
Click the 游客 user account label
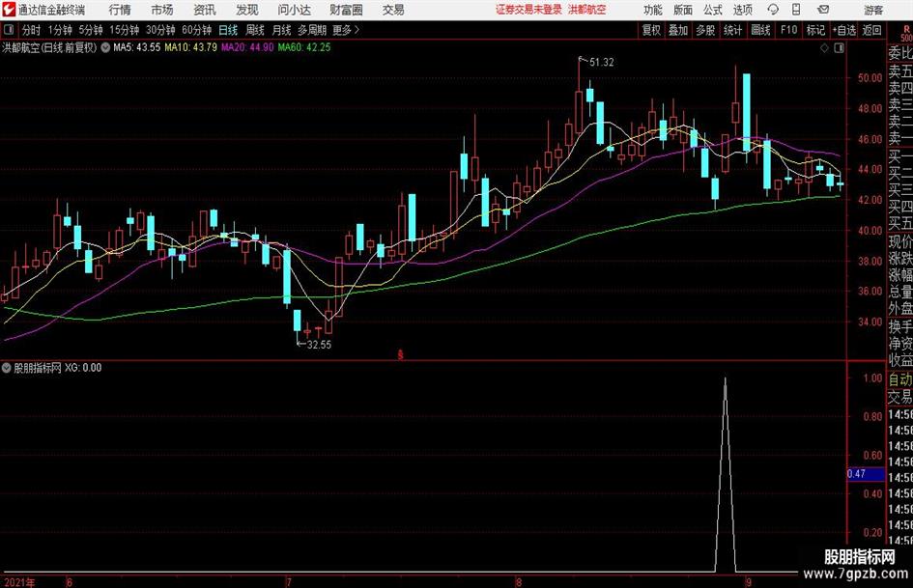point(873,10)
